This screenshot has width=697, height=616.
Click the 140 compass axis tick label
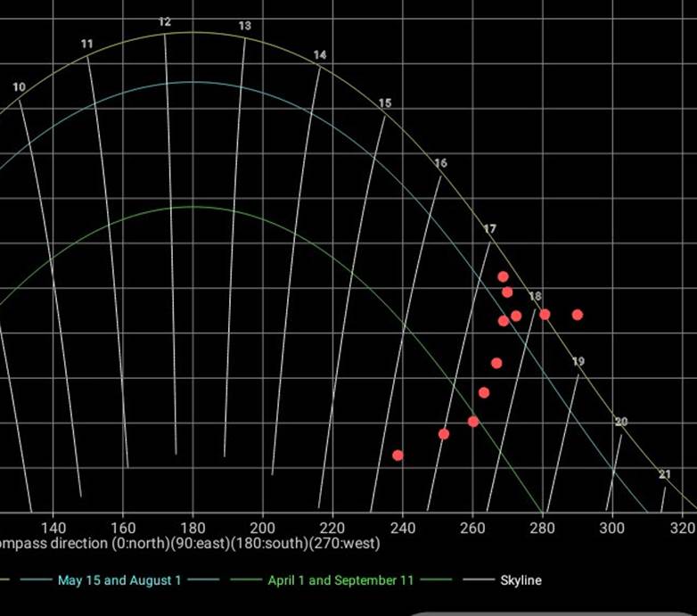(x=53, y=527)
